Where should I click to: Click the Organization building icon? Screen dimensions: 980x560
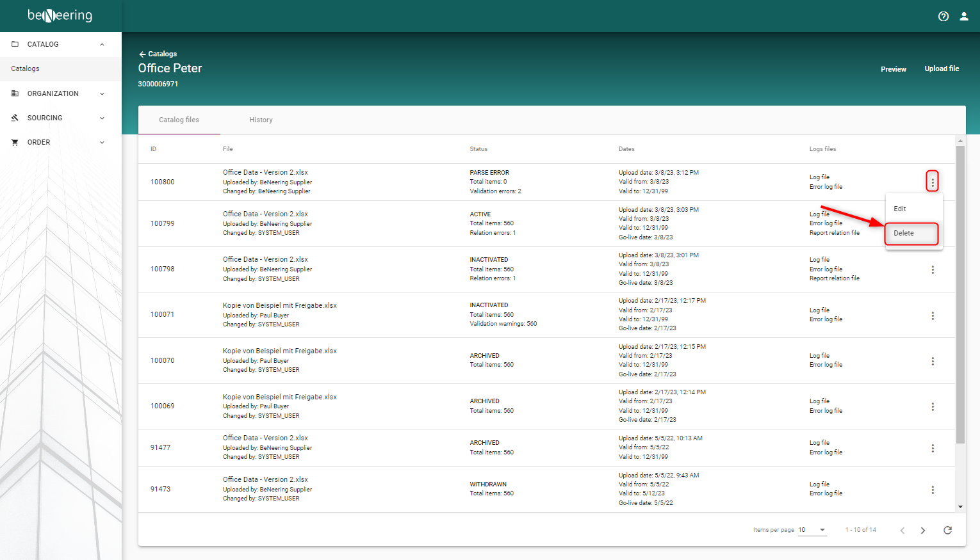click(14, 93)
